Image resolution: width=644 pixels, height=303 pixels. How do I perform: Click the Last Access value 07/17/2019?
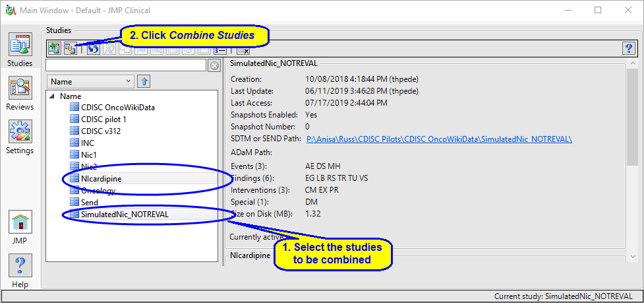tap(346, 103)
